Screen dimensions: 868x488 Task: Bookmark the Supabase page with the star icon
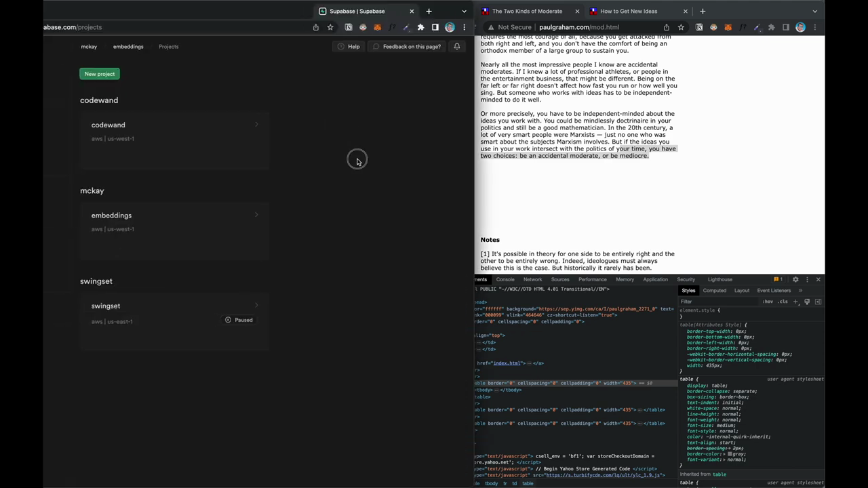click(x=330, y=27)
